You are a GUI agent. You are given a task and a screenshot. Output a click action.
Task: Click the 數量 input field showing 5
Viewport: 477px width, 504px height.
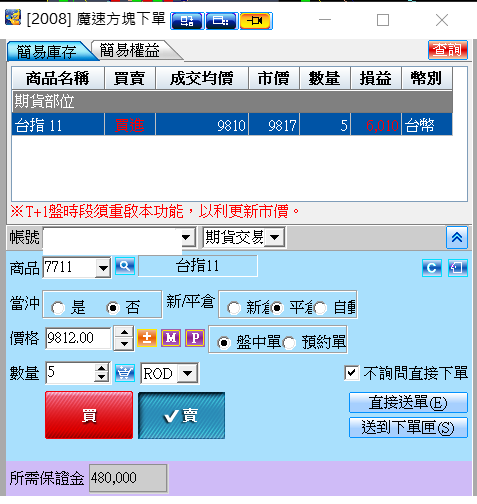pos(70,372)
